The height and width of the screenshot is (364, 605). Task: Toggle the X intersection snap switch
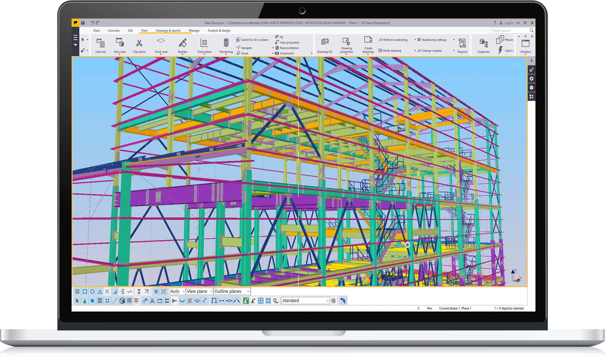click(x=107, y=292)
